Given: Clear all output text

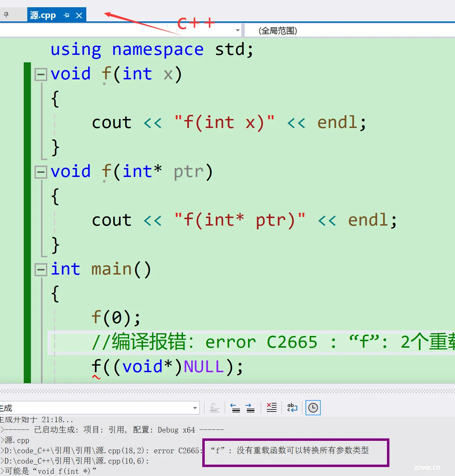Looking at the screenshot, I should click(272, 408).
